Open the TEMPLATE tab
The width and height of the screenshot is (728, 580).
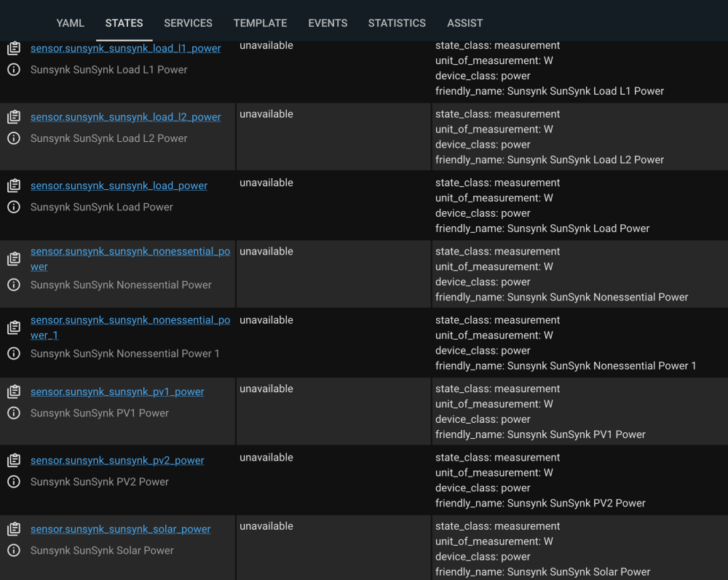point(260,23)
